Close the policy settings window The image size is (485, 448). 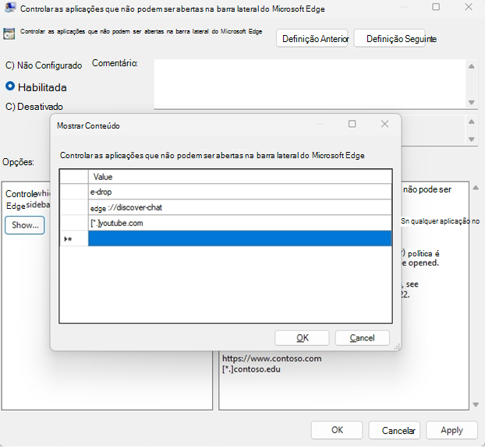point(469,7)
